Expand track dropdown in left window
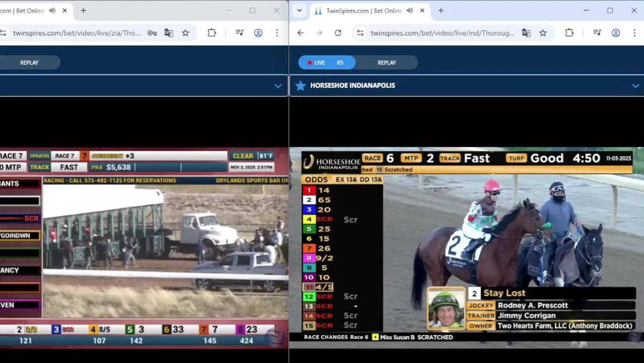The height and width of the screenshot is (363, 644). point(278,86)
